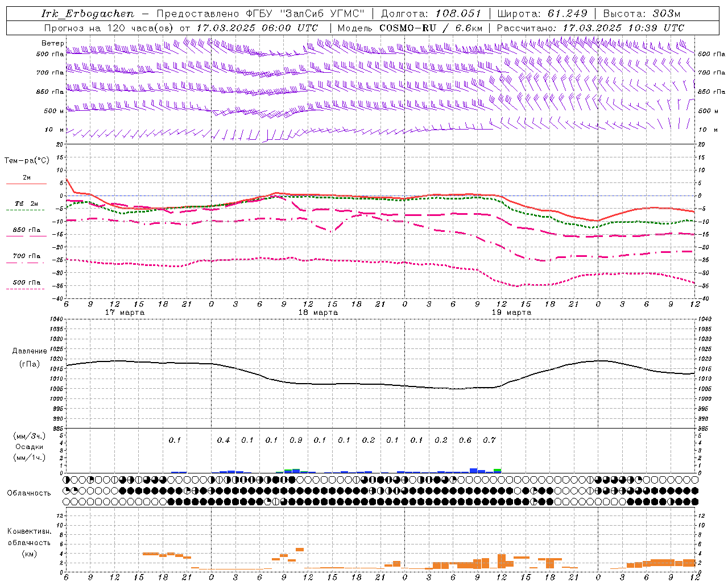This screenshot has height=582, width=728.
Task: Select 1040 on the left pressure axis
Action: [56, 319]
